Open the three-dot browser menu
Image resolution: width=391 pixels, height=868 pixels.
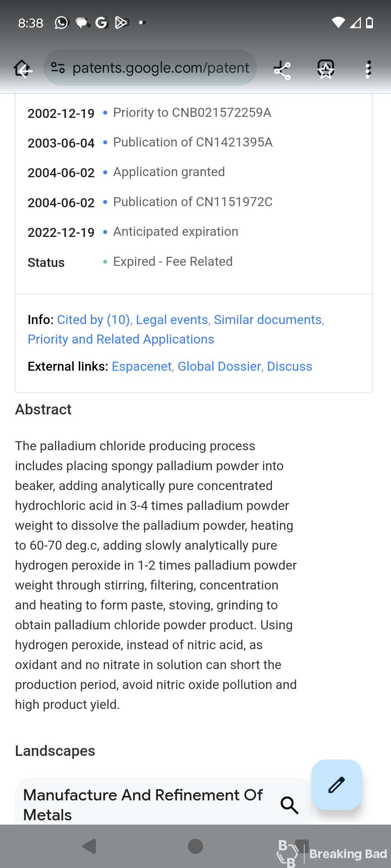(x=368, y=69)
